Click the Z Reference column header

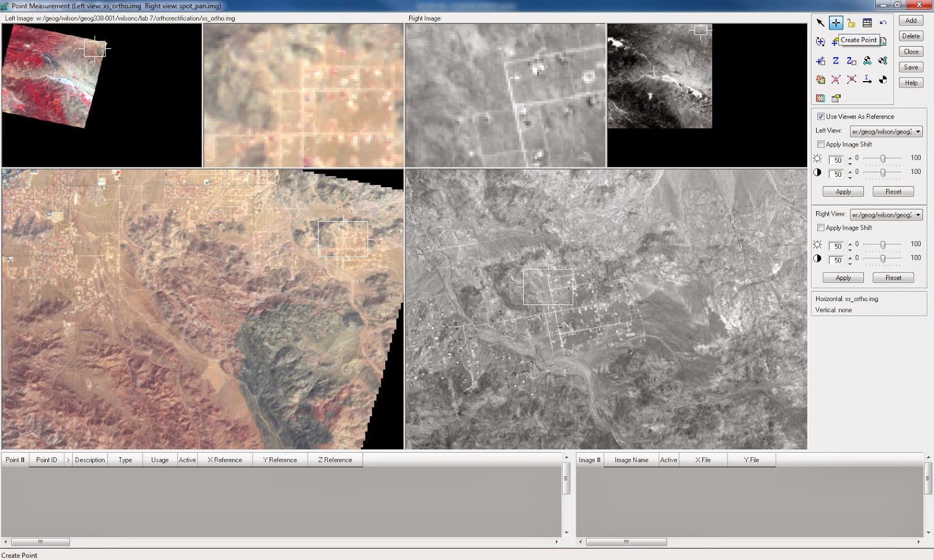[335, 460]
